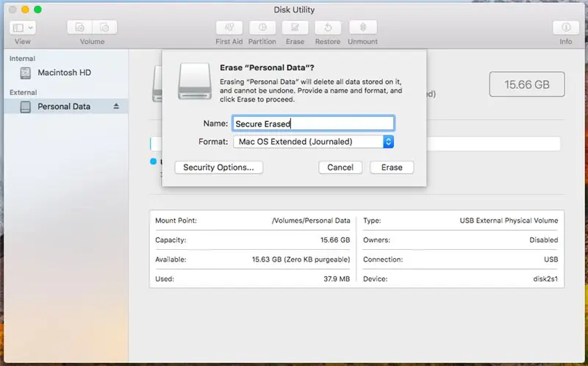Click the 37.9 MB used value
Viewport: 588px width, 366px height.
click(337, 279)
